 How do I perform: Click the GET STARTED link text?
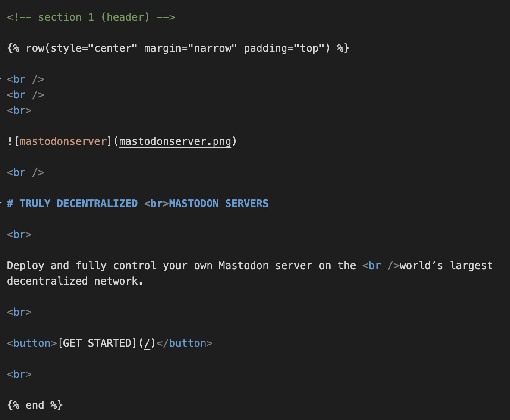97,343
